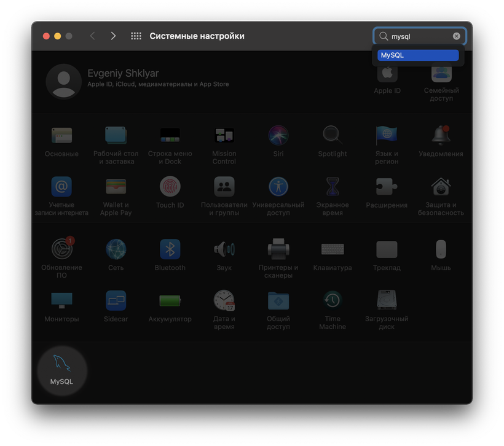
Task: Clear the search field text
Action: pyautogui.click(x=457, y=36)
